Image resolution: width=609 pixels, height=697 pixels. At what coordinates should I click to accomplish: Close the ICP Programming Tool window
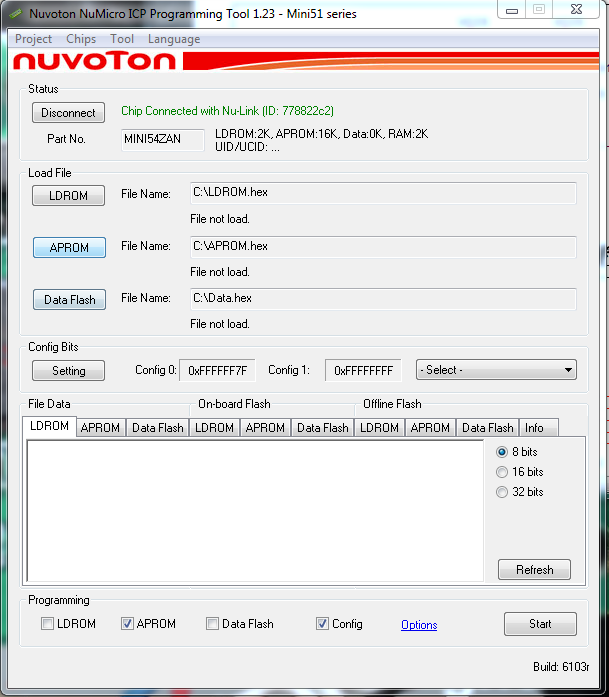tap(576, 10)
